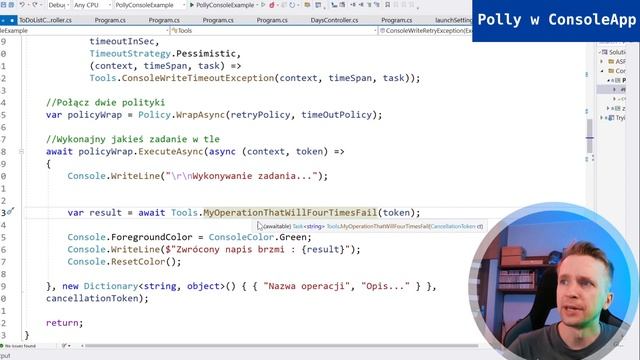Click the Redo arrow in the toolbar
The image size is (640, 360).
[x=35, y=5]
